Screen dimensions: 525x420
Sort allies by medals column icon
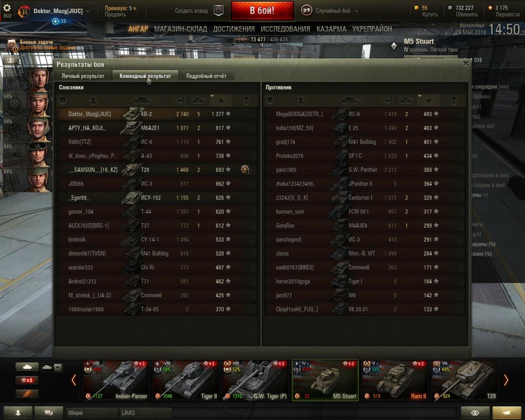[246, 101]
